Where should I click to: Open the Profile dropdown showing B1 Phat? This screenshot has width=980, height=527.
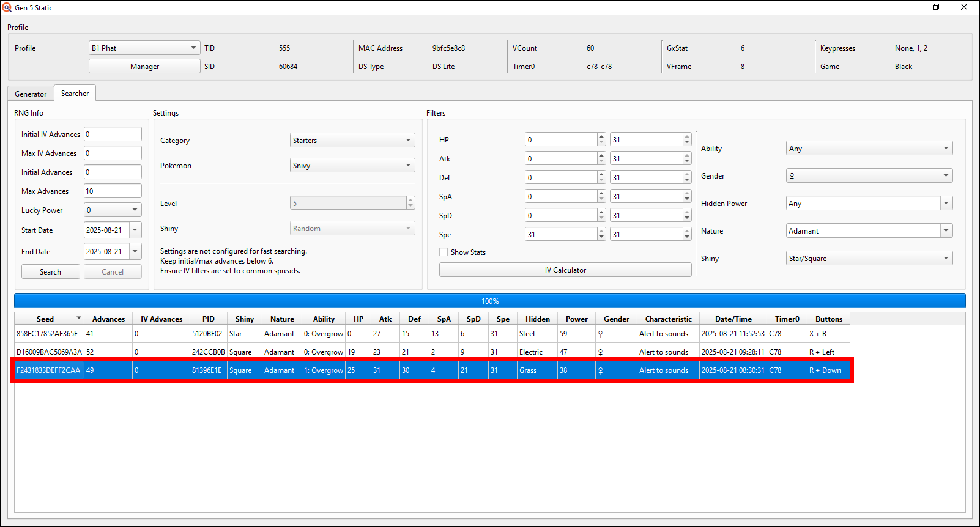(x=144, y=48)
